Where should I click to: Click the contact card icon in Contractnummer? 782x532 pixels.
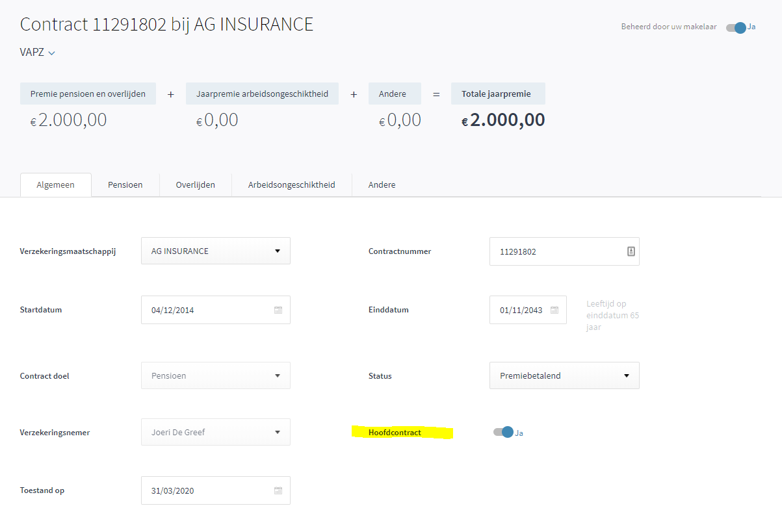[x=631, y=251]
